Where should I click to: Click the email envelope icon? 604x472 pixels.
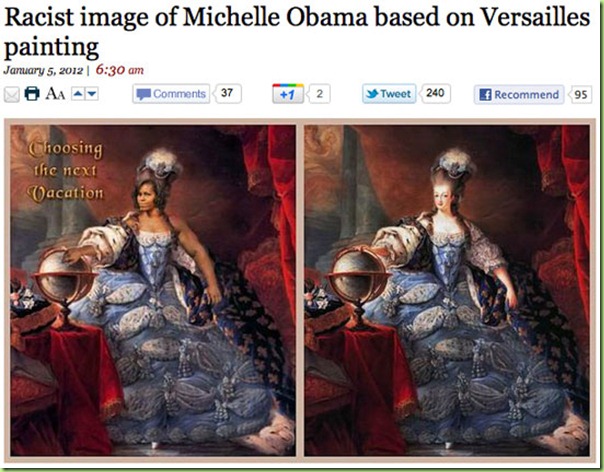12,94
